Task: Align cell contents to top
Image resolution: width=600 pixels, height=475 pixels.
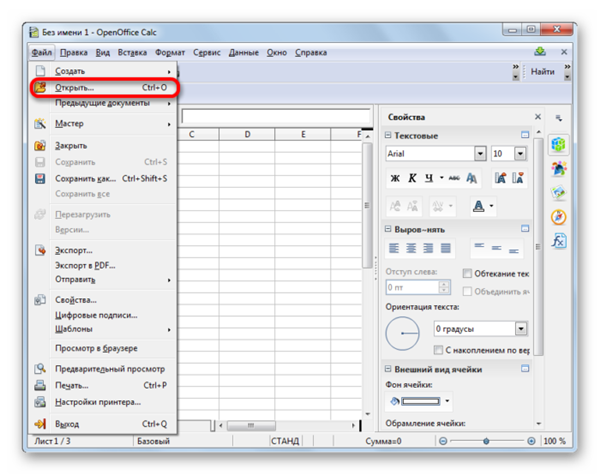Action: coord(479,247)
